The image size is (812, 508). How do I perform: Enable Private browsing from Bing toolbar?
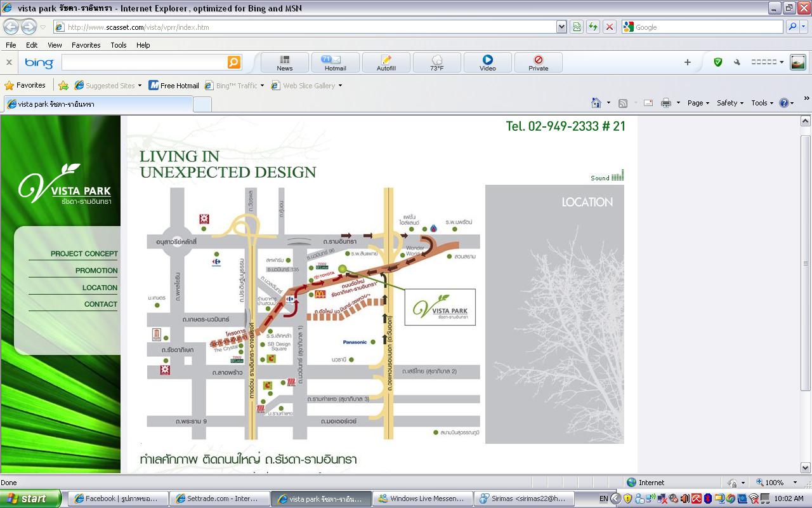pos(538,62)
